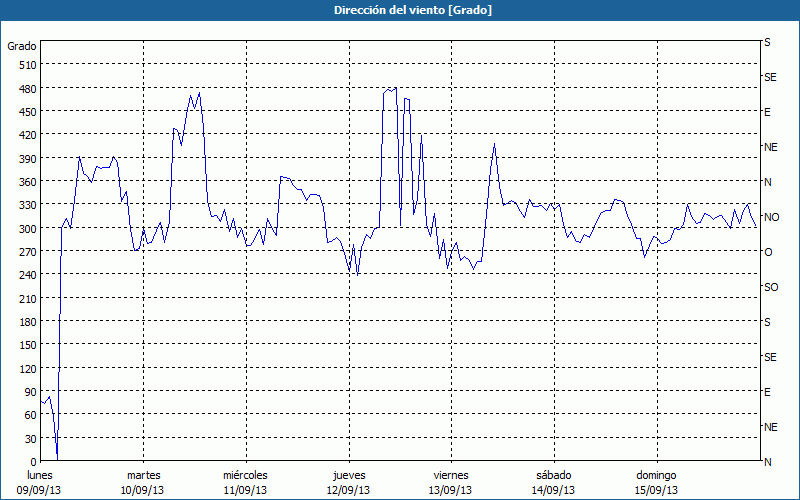Click the 'O' compass label on right axis

point(768,252)
